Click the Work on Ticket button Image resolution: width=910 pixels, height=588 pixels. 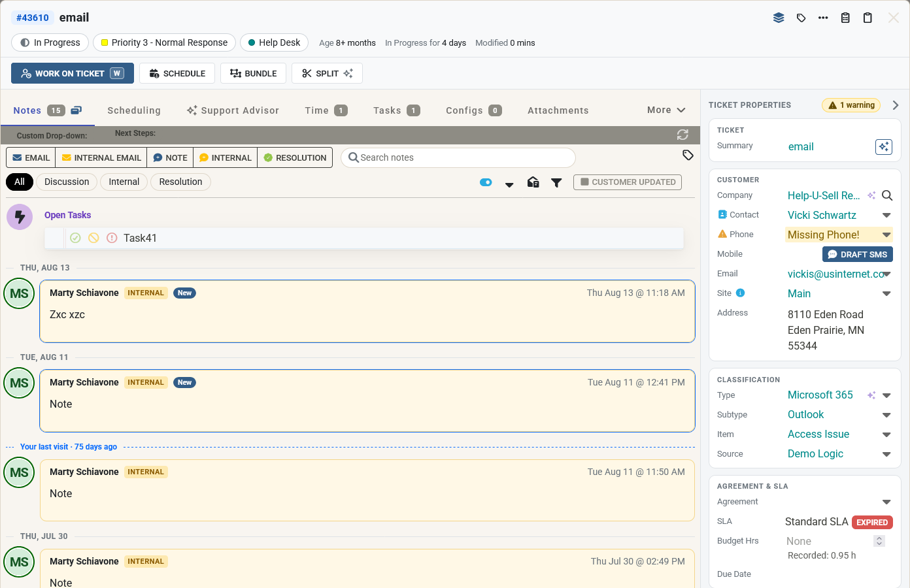[x=73, y=73]
